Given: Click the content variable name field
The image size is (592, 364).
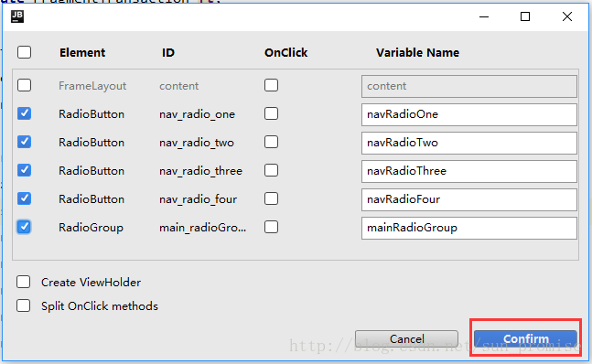Looking at the screenshot, I should [x=468, y=86].
